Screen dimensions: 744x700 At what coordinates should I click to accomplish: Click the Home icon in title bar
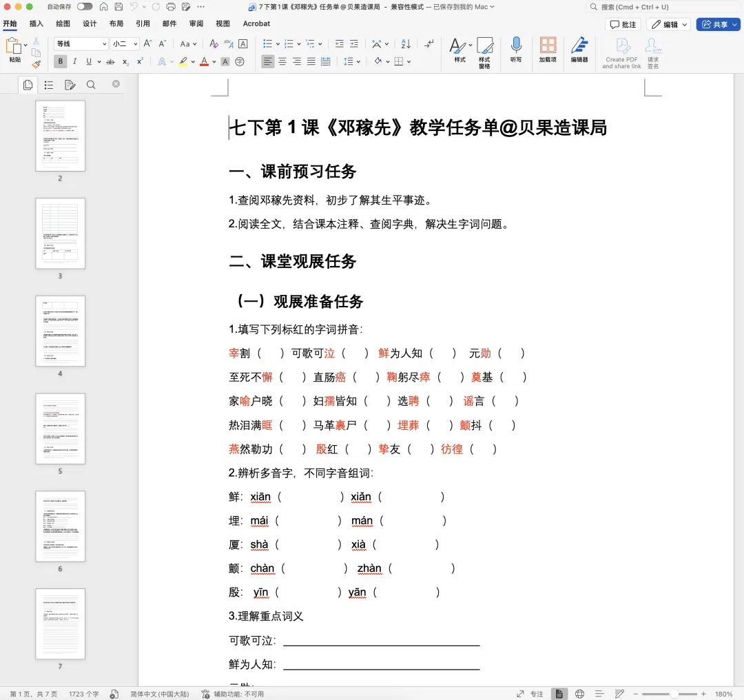pos(103,7)
